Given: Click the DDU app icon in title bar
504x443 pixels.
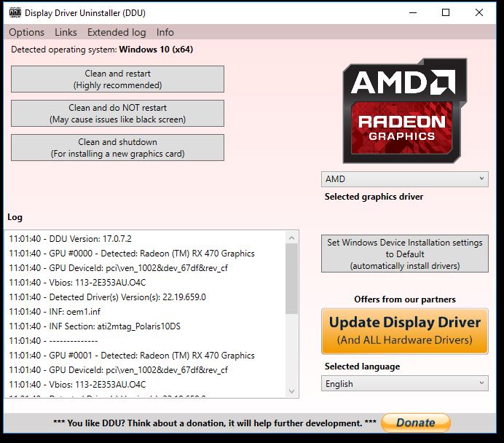Looking at the screenshot, I should point(14,12).
